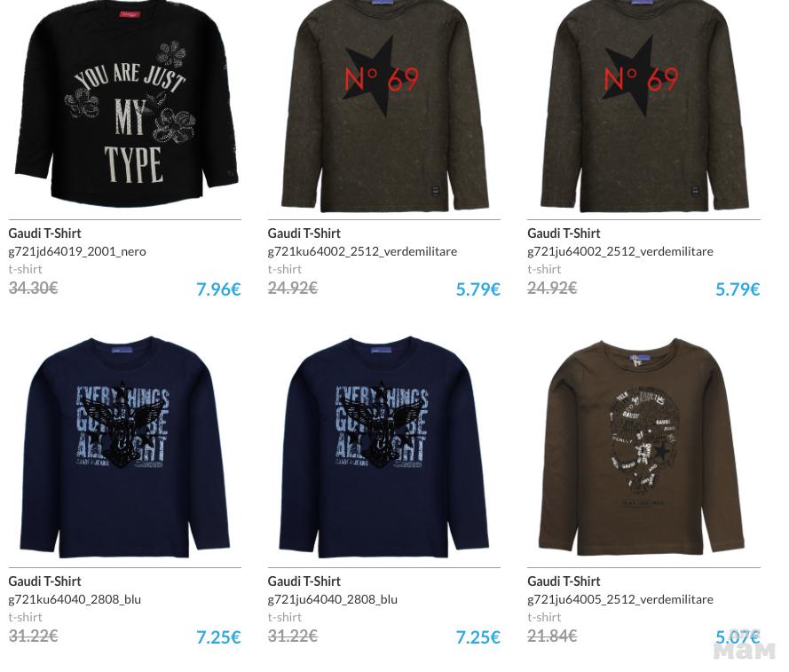Click Gaudi T-Shirt title above g721ju64005_2512_verdemilitare

564,581
